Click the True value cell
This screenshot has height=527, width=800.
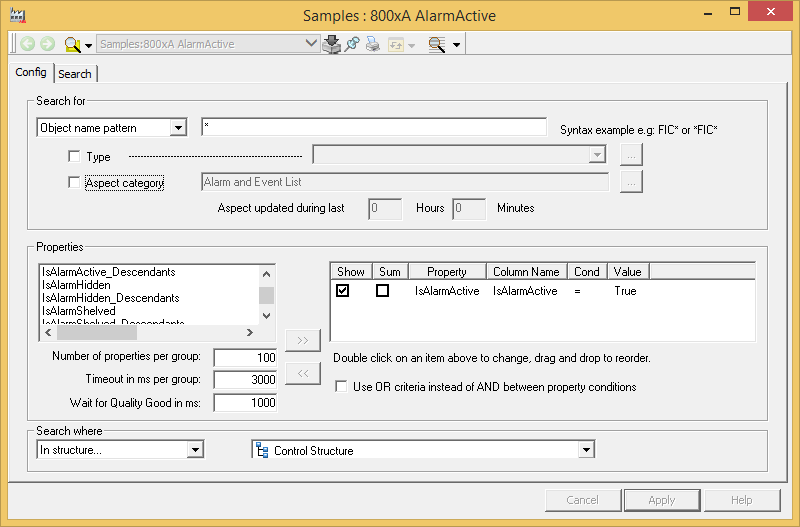[x=625, y=291]
